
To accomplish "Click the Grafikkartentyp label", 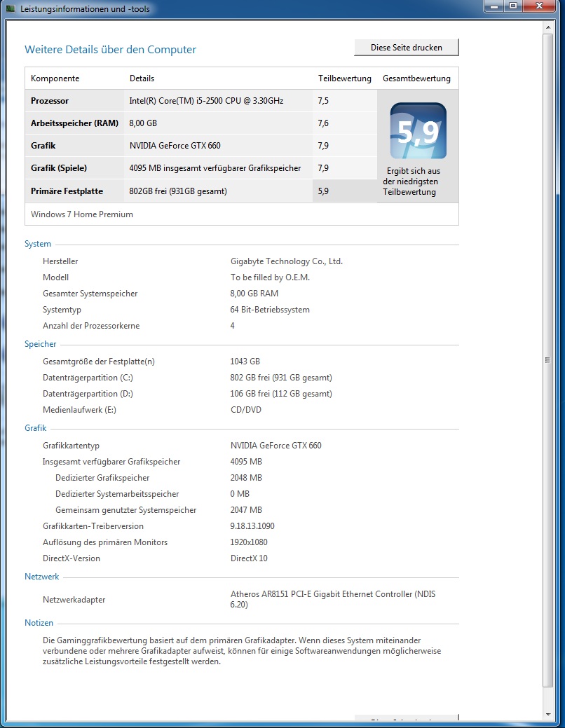I will point(71,446).
